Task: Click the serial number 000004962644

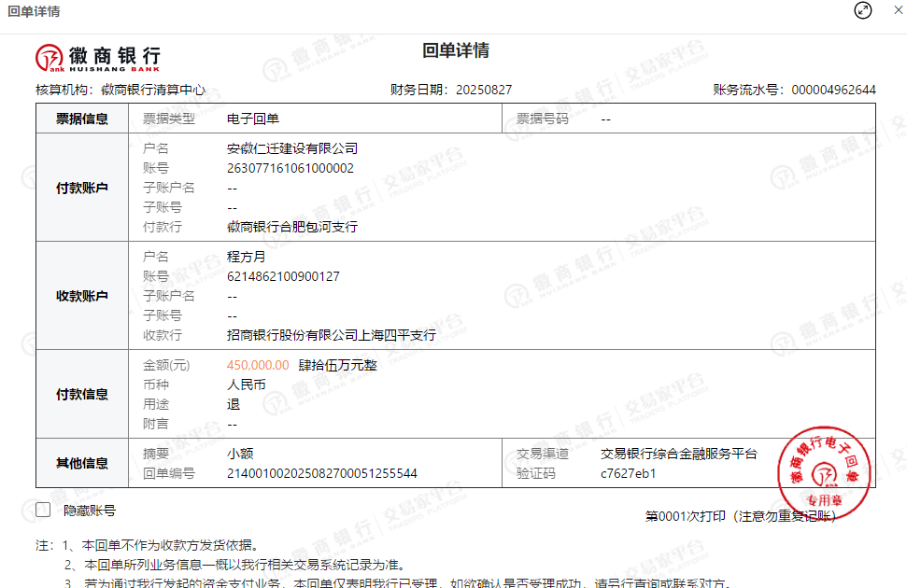Action: point(833,90)
